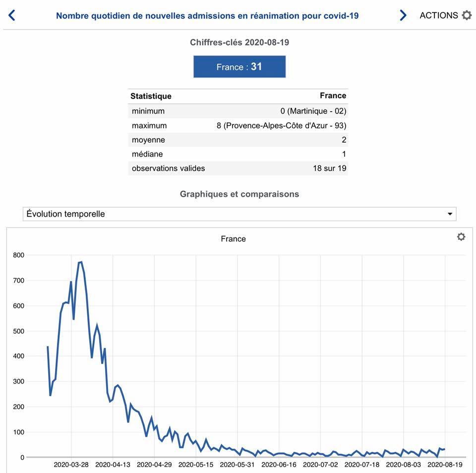Click the next indicator right chevron
Image resolution: width=476 pixels, height=473 pixels.
403,15
